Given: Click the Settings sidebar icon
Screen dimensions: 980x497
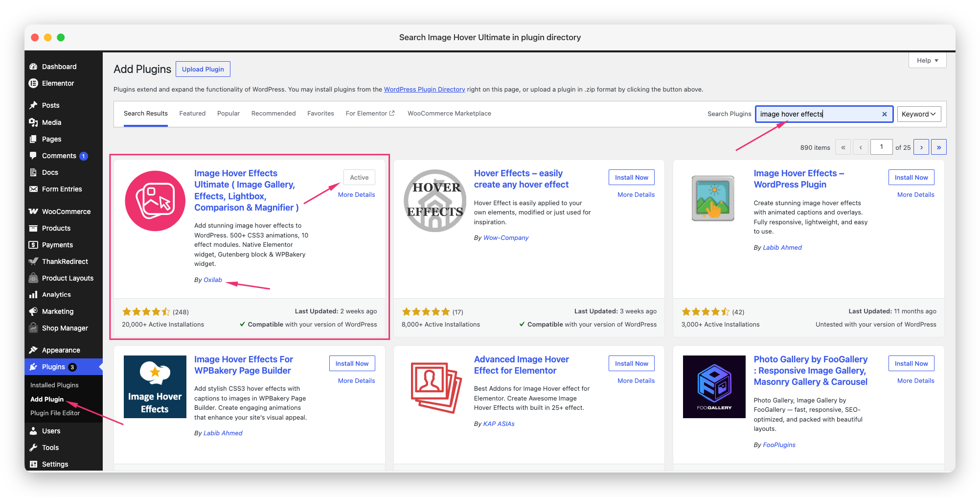Looking at the screenshot, I should point(33,464).
